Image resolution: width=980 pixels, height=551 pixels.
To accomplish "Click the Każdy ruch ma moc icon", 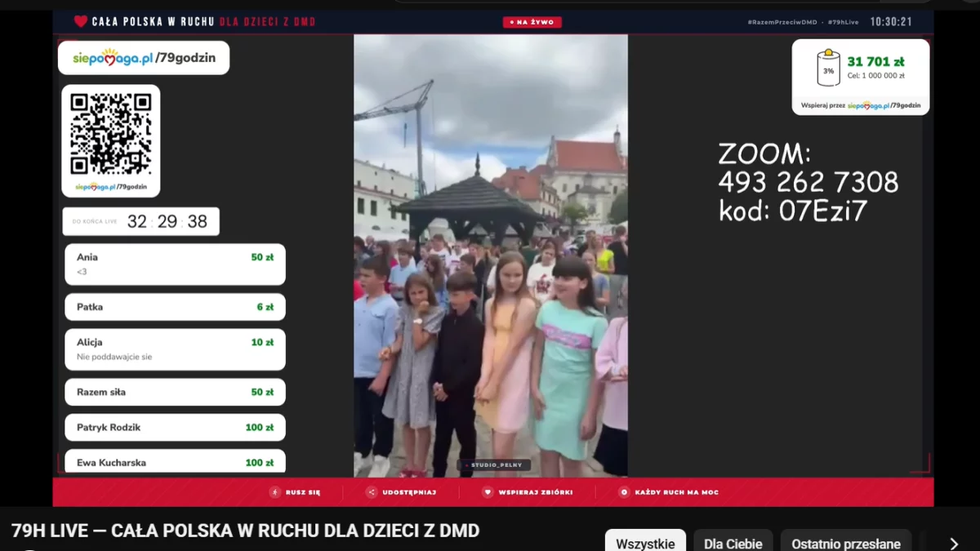I will (624, 492).
